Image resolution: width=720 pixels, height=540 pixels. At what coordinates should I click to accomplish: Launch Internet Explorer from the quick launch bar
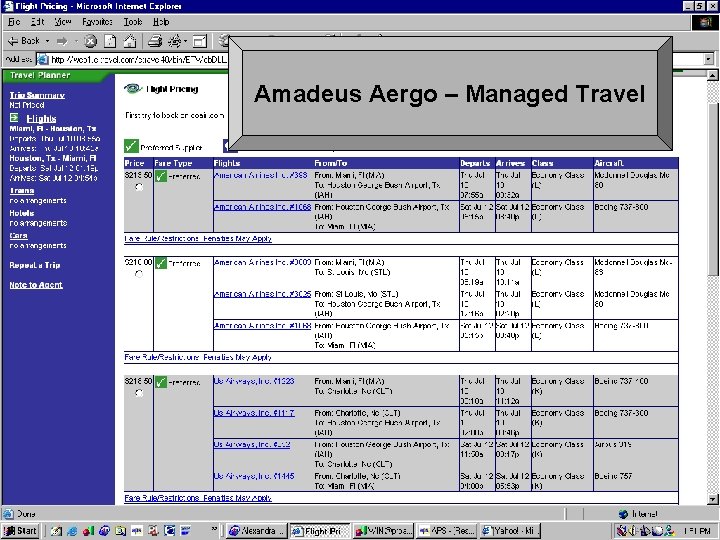coord(72,531)
